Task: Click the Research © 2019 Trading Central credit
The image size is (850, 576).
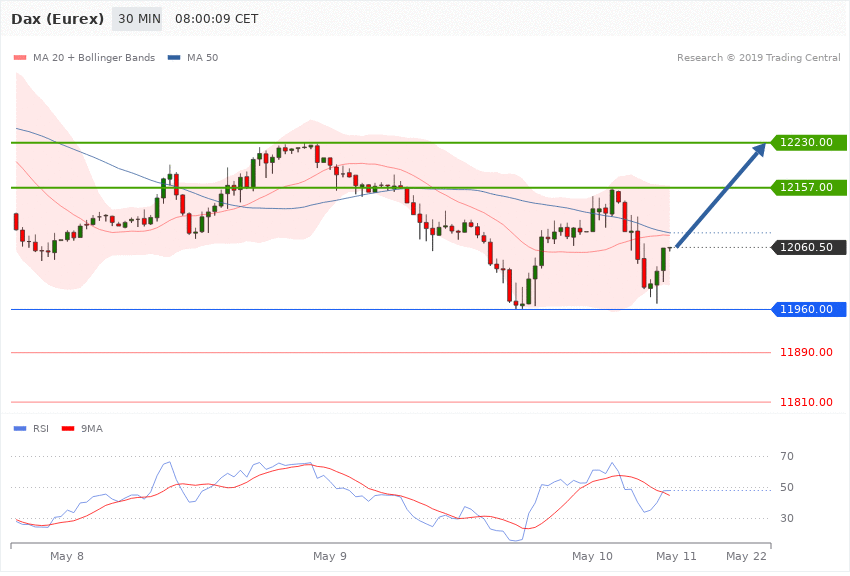Action: point(758,57)
